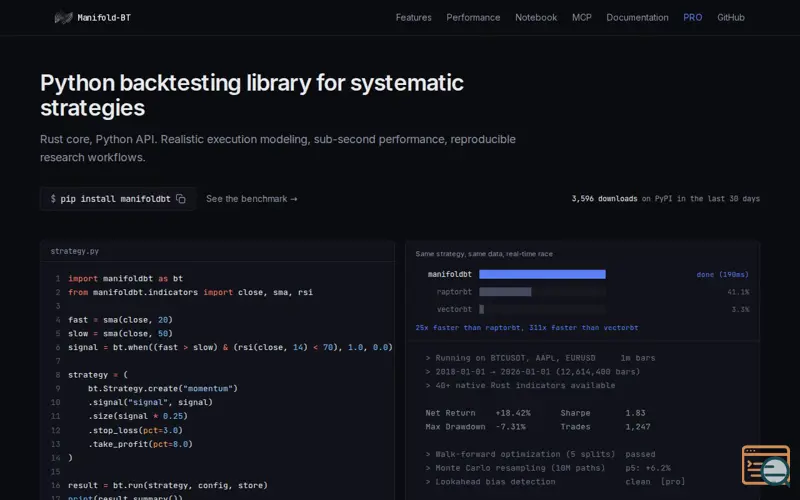Click '40+ native Rust indicators available'

pyautogui.click(x=520, y=386)
